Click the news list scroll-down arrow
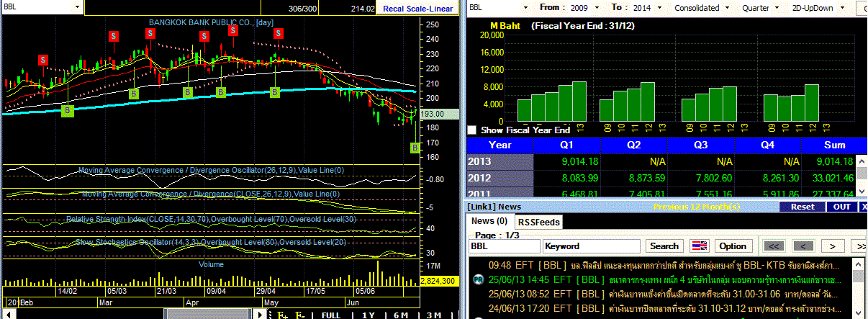This screenshot has width=868, height=319. click(x=858, y=314)
